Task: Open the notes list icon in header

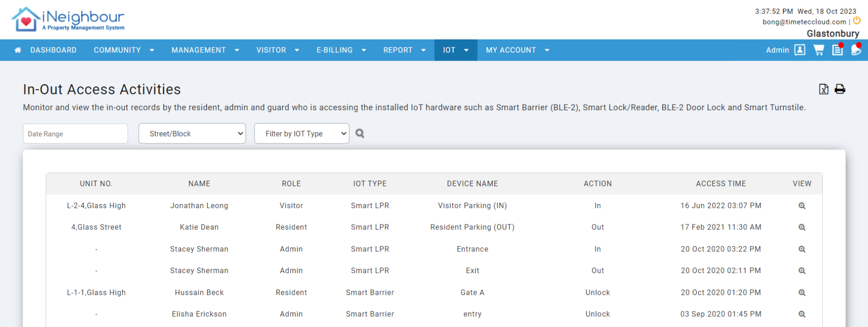Action: (837, 50)
